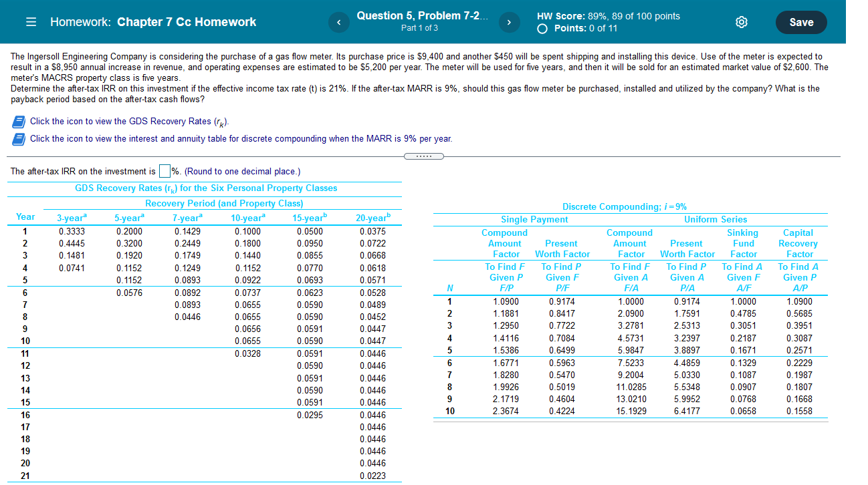Click the 1.5386 F/P value for N=5
Image resolution: width=868 pixels, height=485 pixels.
click(x=506, y=350)
